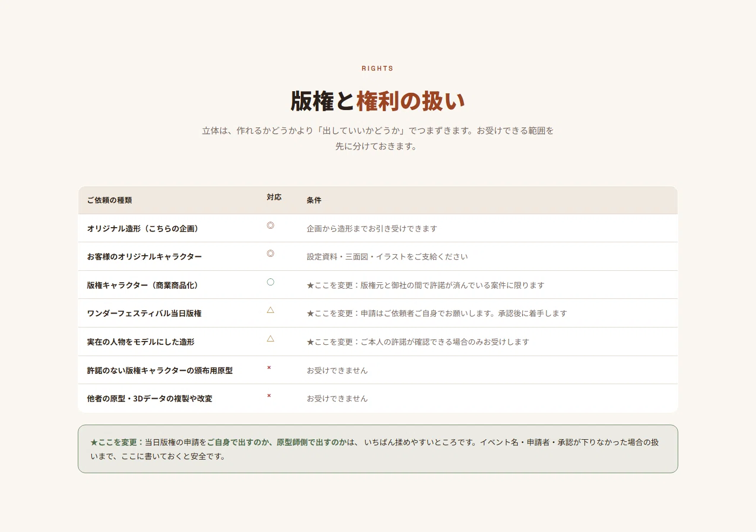This screenshot has width=756, height=532.
Task: Click the triangle mark in ワンダーフェスティバル当日版権 row
Action: pos(271,310)
